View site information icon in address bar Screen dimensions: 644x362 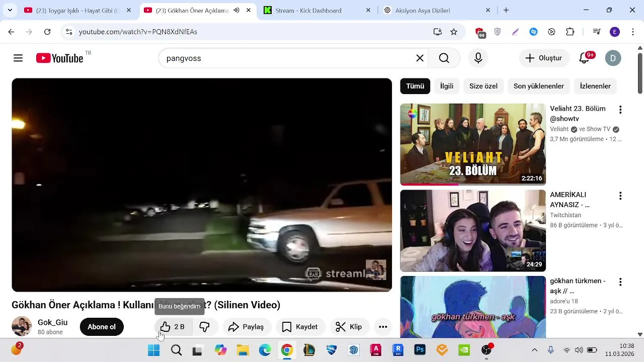(x=69, y=32)
